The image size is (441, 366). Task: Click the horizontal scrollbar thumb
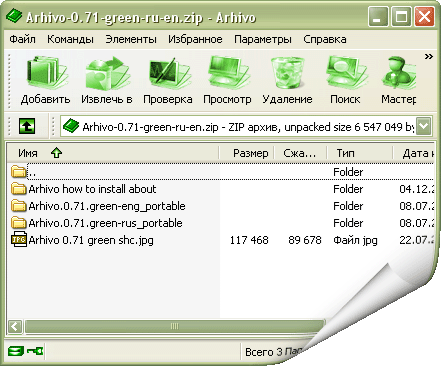click(x=175, y=327)
